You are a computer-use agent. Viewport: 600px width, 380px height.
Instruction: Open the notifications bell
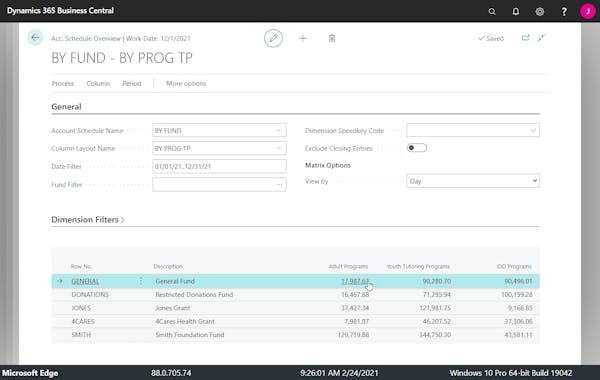tap(516, 11)
